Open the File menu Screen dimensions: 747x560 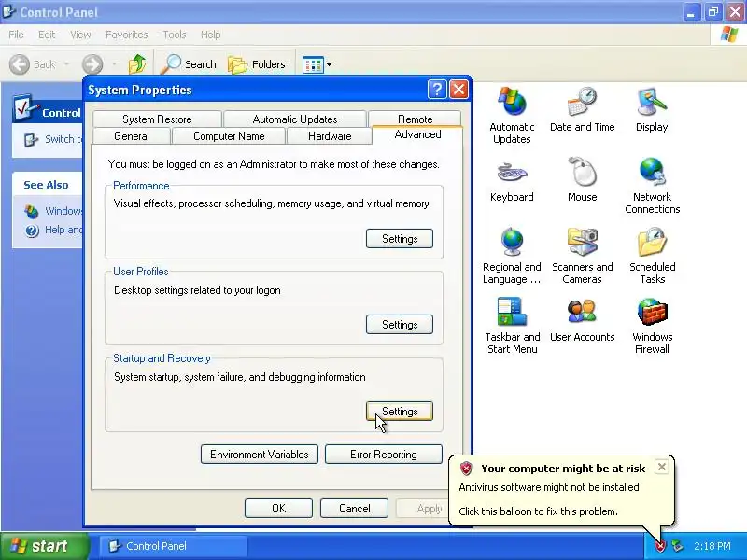(16, 35)
